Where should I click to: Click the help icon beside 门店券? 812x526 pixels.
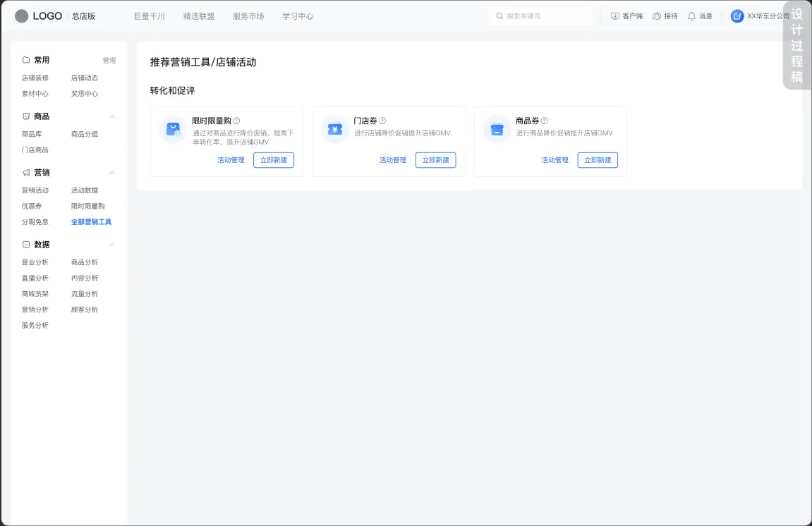[x=382, y=121]
